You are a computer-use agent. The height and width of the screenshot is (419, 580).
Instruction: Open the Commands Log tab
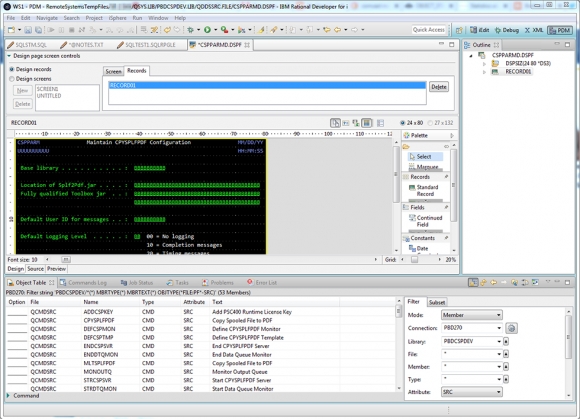point(84,283)
